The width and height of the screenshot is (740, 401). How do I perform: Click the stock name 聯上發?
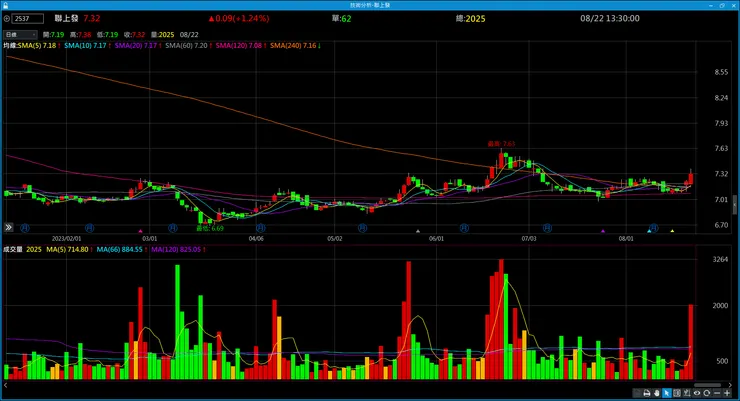coord(67,18)
